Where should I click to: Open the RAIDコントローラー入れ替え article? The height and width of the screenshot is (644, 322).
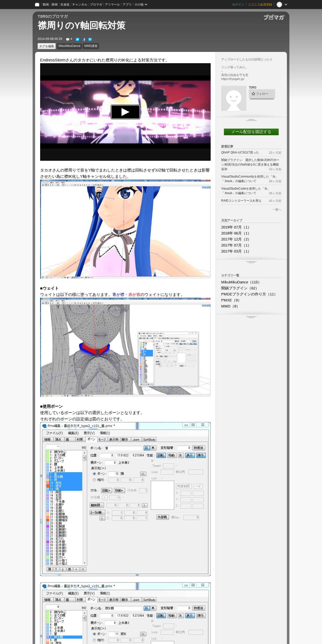click(x=241, y=201)
